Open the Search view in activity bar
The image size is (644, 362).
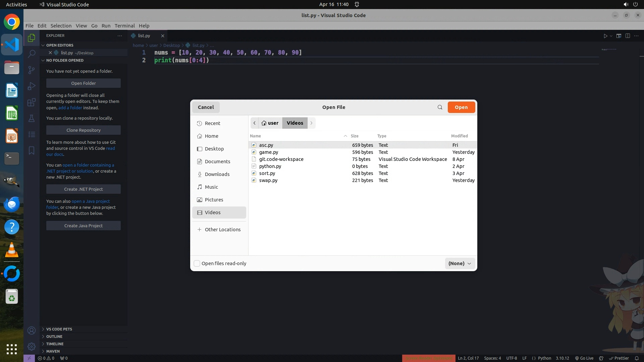32,54
